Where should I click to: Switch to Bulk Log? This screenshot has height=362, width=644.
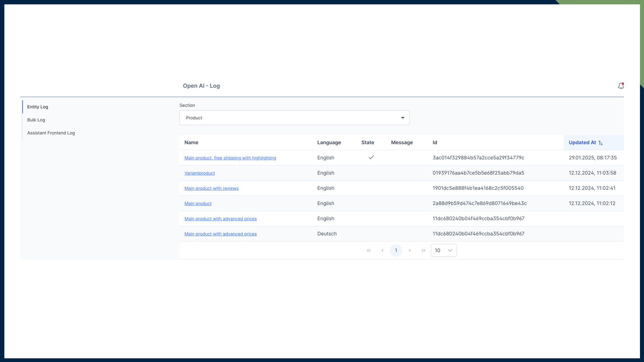[36, 120]
